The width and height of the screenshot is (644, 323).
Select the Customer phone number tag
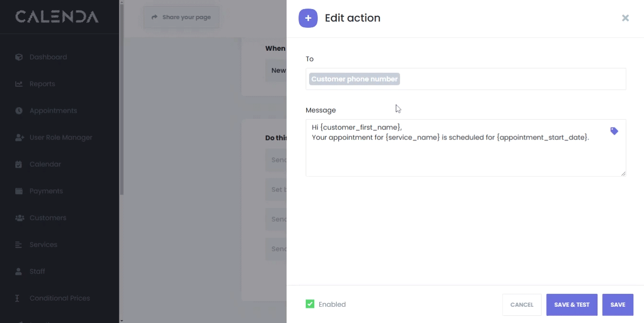pos(354,79)
